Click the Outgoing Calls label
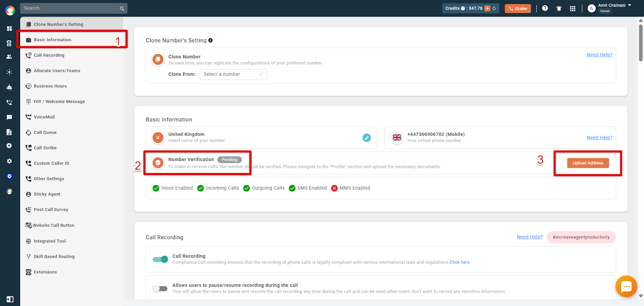The width and height of the screenshot is (644, 306). (x=268, y=188)
